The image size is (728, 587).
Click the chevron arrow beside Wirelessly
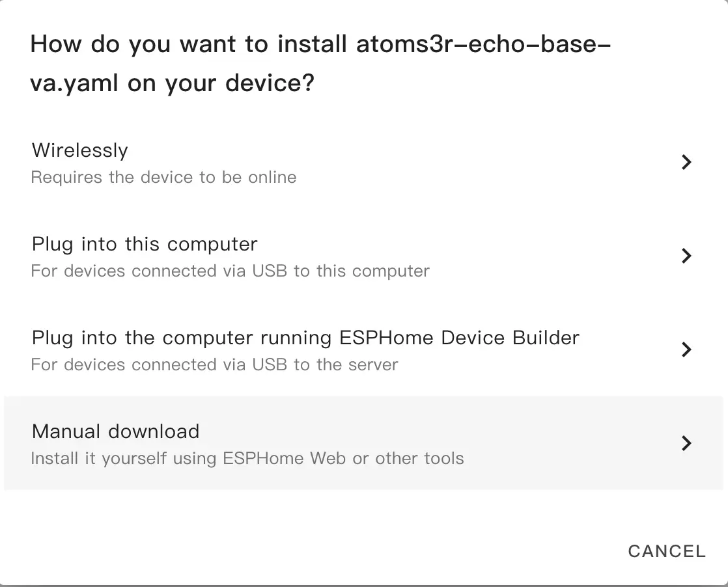point(686,162)
